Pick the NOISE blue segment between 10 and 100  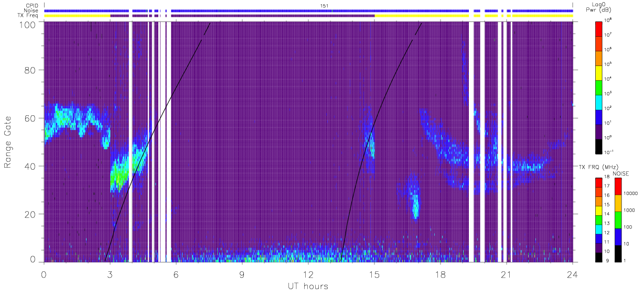[x=618, y=236]
